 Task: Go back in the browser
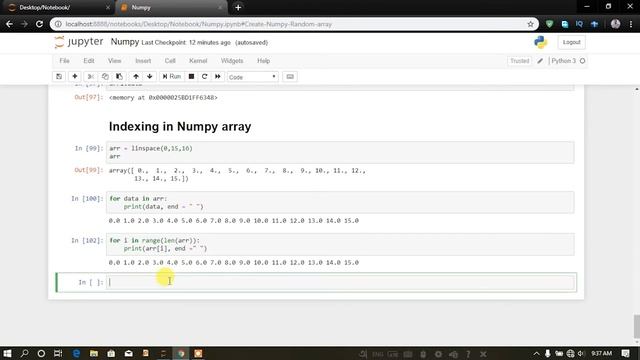click(x=9, y=24)
